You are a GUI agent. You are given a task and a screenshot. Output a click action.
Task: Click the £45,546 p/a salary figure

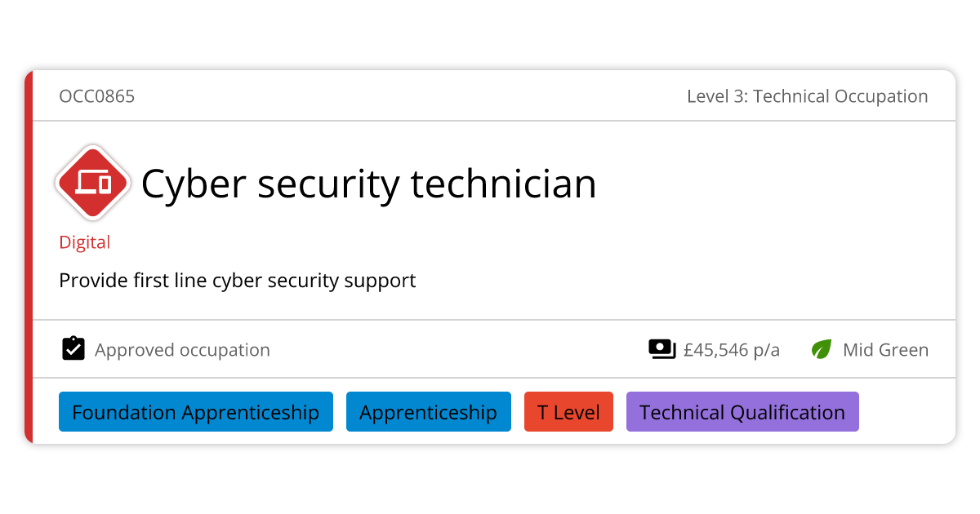pyautogui.click(x=731, y=350)
